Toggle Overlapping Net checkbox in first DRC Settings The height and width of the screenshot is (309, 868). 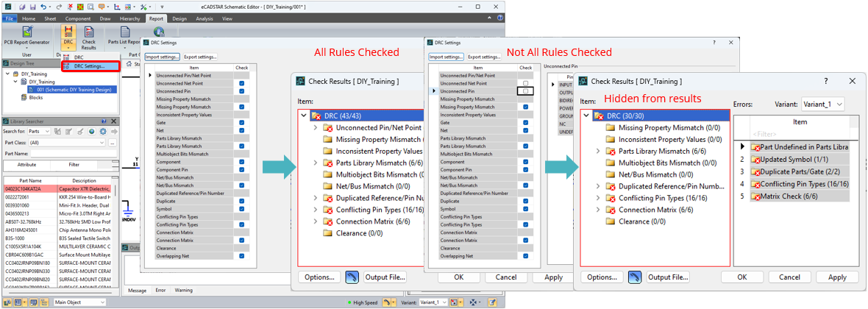[241, 256]
